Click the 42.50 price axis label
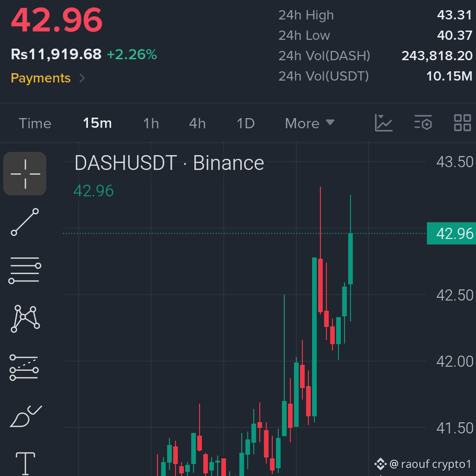 pos(455,295)
